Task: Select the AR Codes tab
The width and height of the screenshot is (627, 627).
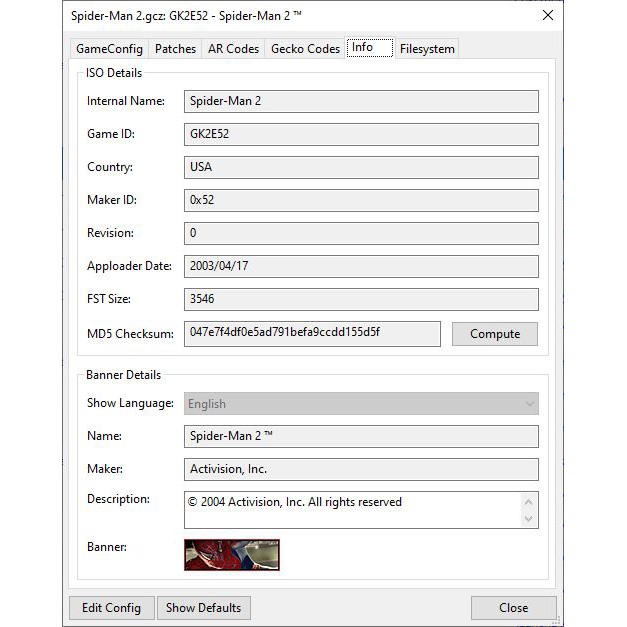Action: (x=233, y=49)
